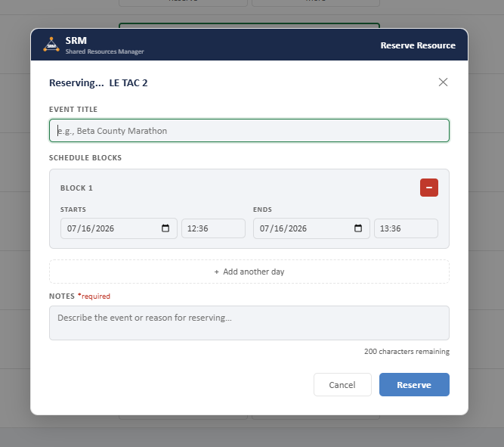Click the Starts time field 12:36

[x=213, y=228]
